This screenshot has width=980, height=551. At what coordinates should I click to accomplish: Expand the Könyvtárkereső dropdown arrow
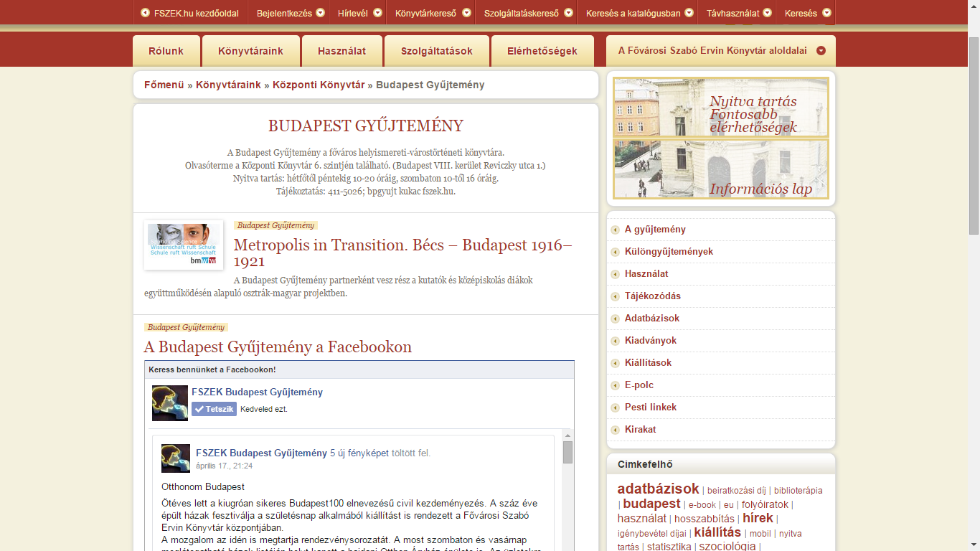coord(466,13)
